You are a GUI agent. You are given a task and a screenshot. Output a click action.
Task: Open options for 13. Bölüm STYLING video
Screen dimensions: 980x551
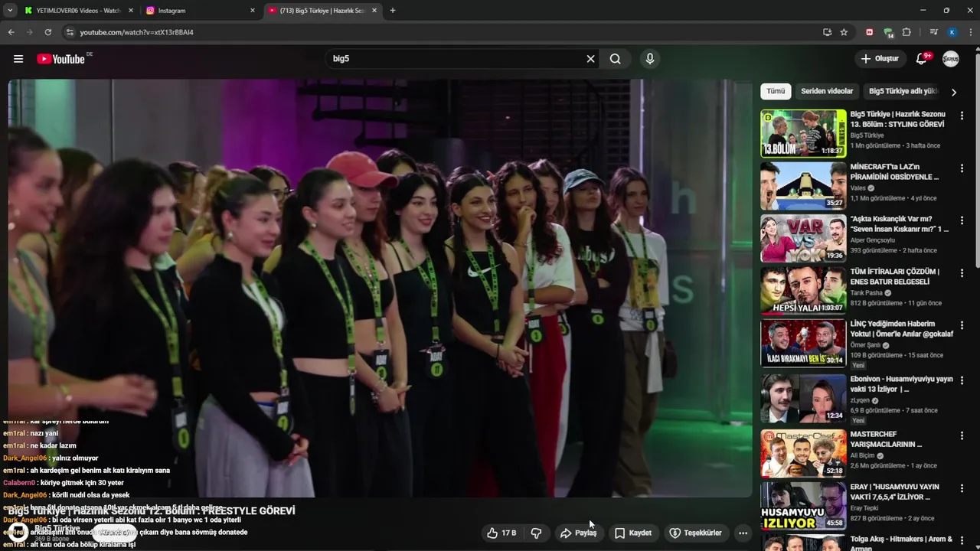point(962,116)
